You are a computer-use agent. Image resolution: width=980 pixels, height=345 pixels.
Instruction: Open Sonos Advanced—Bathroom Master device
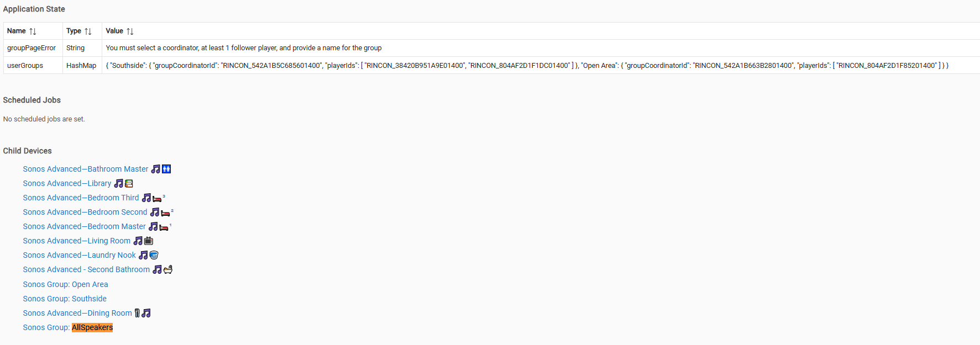pos(86,169)
